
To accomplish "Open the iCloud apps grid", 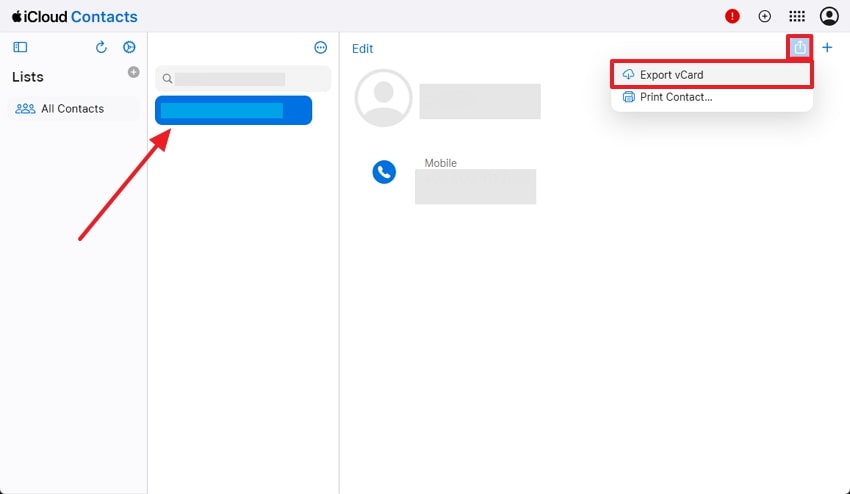I will (x=796, y=16).
